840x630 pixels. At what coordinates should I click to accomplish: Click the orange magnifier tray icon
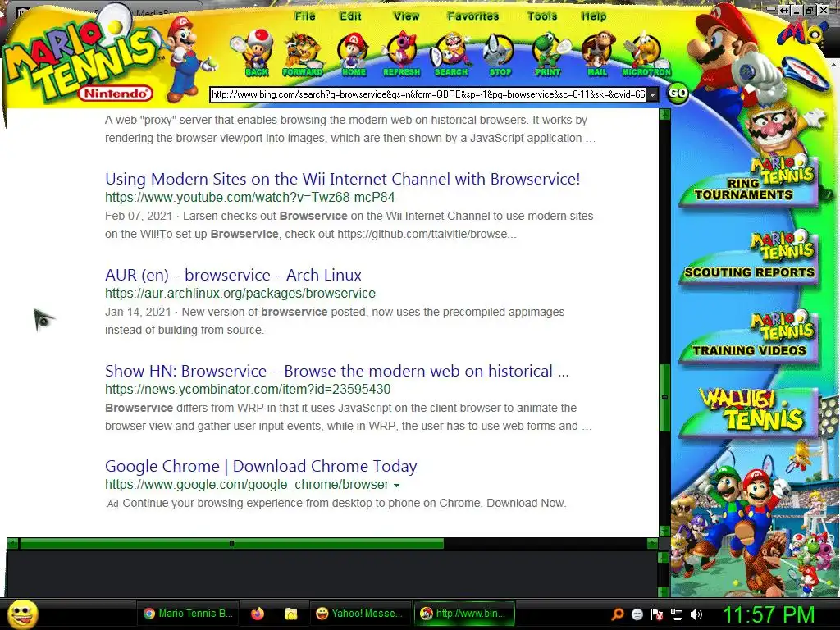click(617, 614)
